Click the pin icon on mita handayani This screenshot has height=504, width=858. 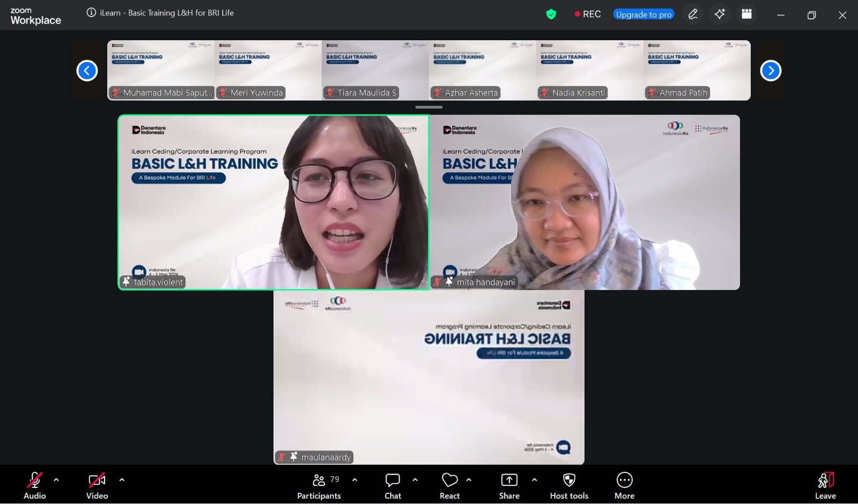449,281
